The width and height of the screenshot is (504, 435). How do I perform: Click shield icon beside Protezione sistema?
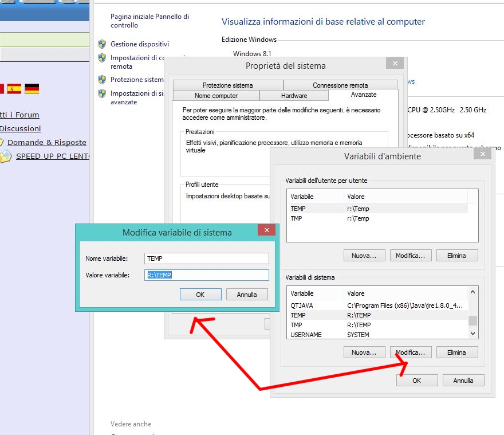(x=102, y=80)
